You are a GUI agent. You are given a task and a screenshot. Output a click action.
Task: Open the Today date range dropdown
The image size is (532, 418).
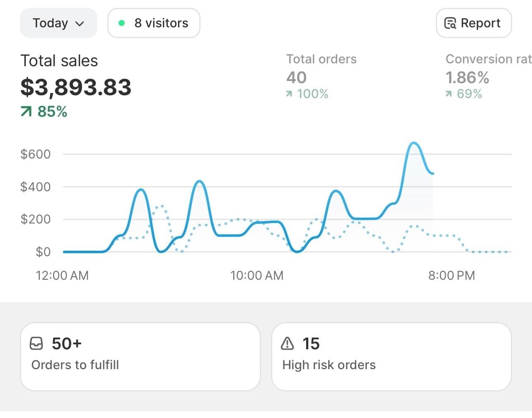pyautogui.click(x=58, y=23)
